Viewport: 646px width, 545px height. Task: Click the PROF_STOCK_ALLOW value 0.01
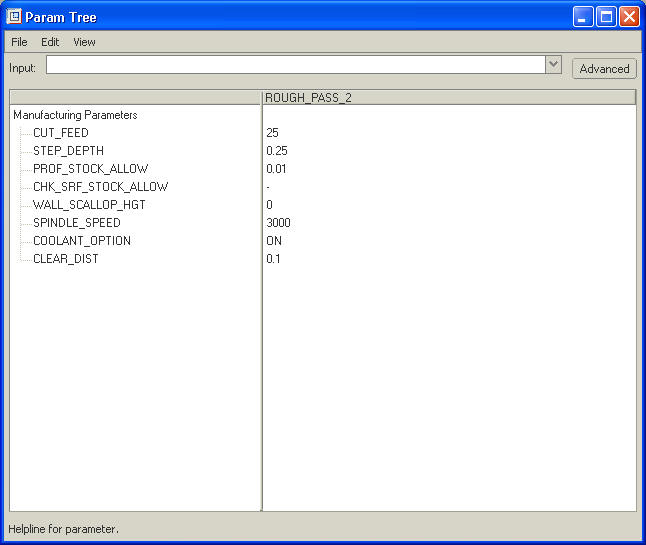(x=276, y=169)
